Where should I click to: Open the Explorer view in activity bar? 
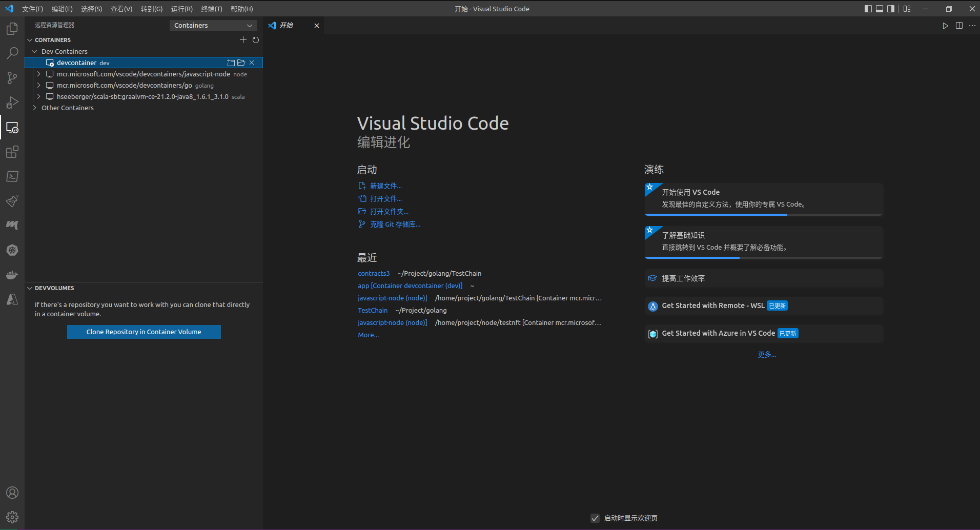click(x=12, y=29)
